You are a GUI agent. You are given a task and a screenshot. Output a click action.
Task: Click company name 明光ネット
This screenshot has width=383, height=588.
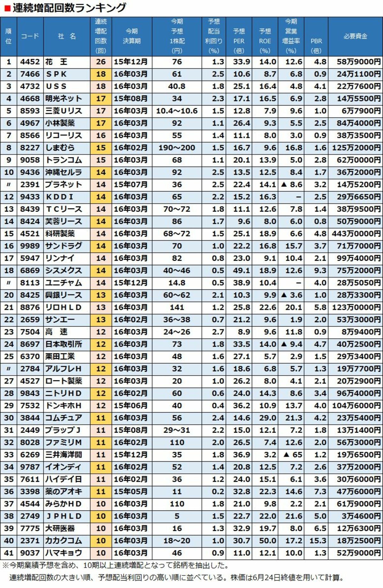(x=64, y=99)
